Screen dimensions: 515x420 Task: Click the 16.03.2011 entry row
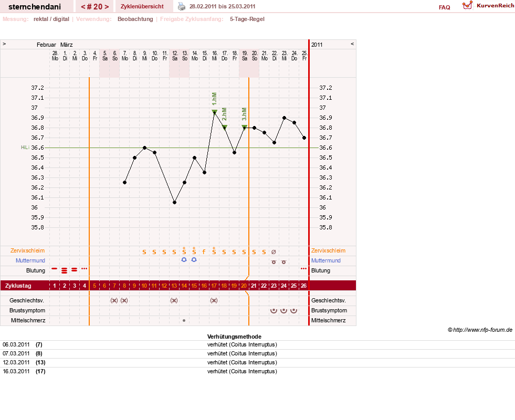tap(257, 371)
